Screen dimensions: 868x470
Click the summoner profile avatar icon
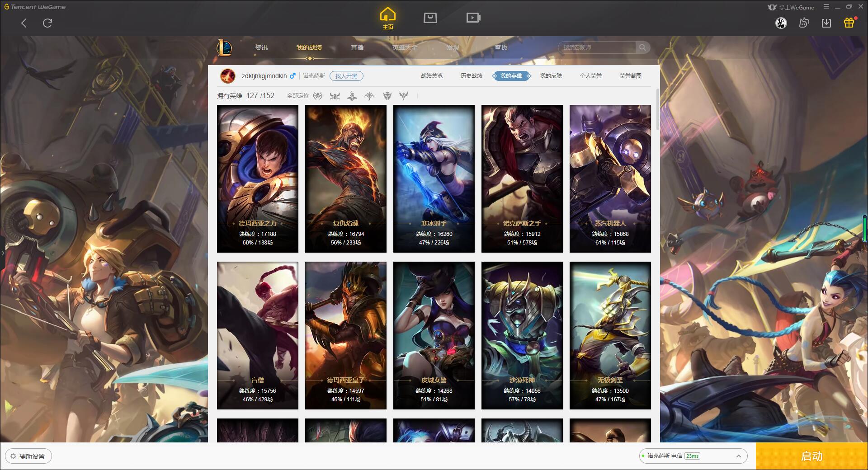[227, 76]
